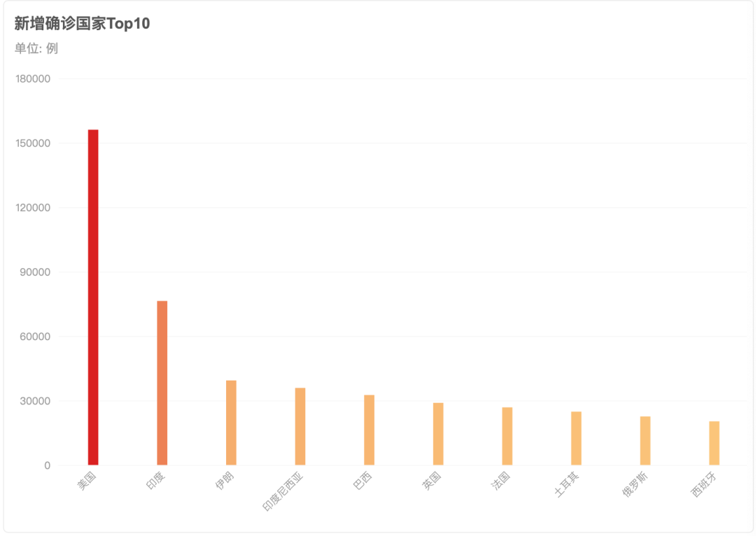The width and height of the screenshot is (756, 536).
Task: Click the red bar for 美国
Action: click(93, 297)
